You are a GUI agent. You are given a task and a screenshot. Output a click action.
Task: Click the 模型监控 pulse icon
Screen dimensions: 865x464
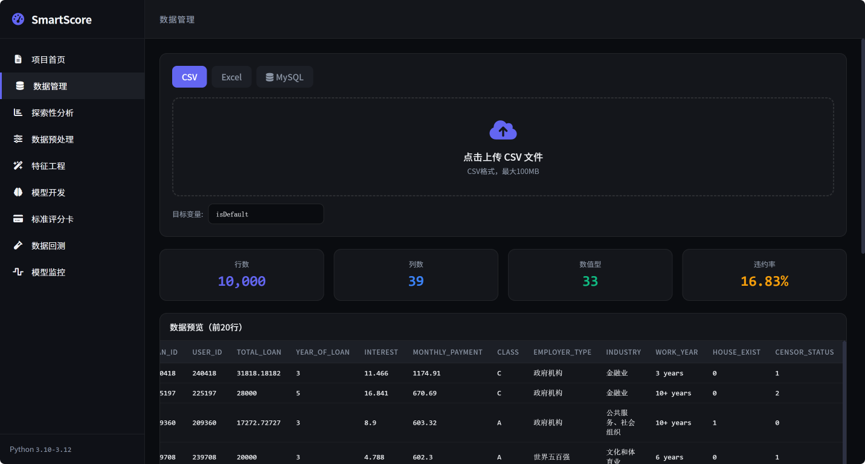18,271
